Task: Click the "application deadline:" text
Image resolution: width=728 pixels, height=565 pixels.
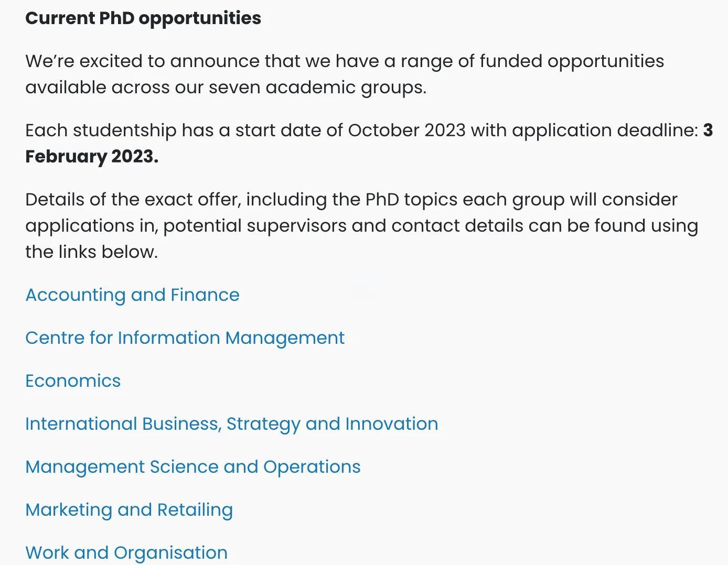Action: pos(605,131)
